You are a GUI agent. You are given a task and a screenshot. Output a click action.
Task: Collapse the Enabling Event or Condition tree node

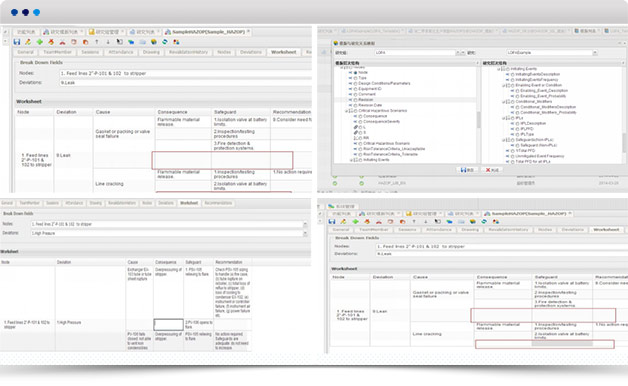[503, 85]
